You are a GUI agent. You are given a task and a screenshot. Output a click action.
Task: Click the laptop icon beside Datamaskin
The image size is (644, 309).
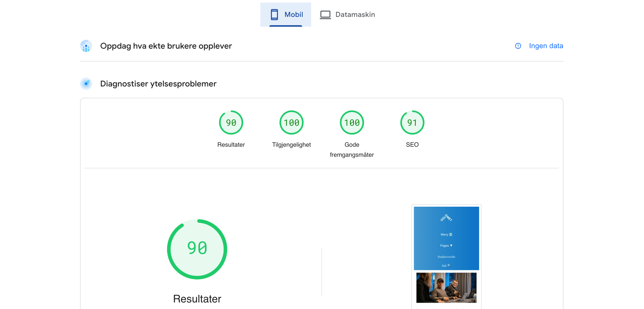[325, 15]
